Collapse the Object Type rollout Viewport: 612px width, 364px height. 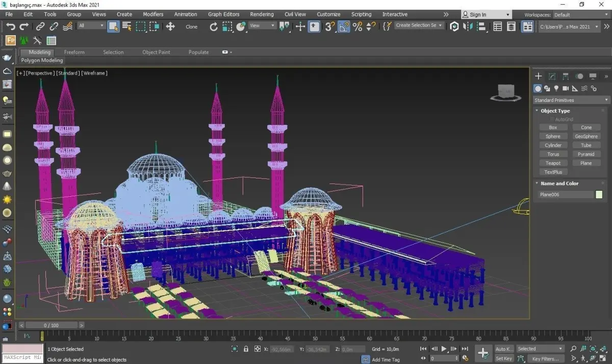point(555,111)
